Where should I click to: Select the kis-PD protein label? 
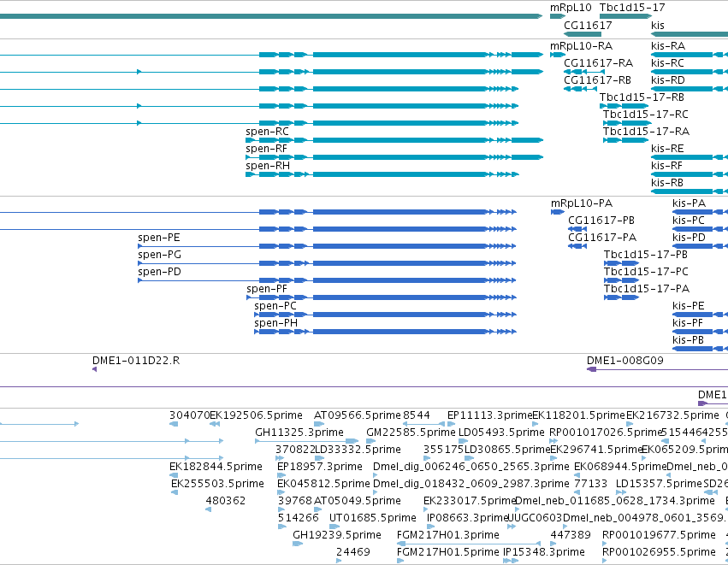(x=689, y=238)
